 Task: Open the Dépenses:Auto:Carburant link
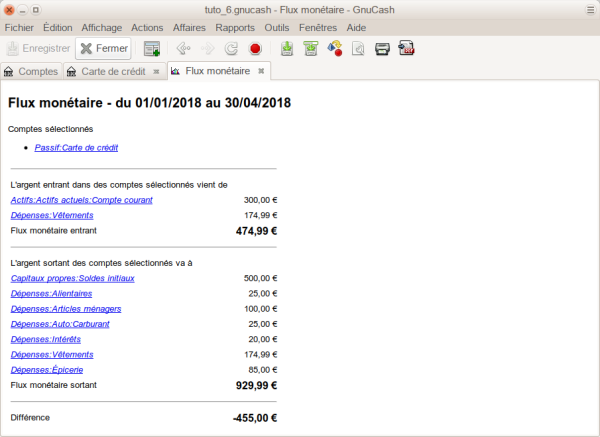(59, 324)
